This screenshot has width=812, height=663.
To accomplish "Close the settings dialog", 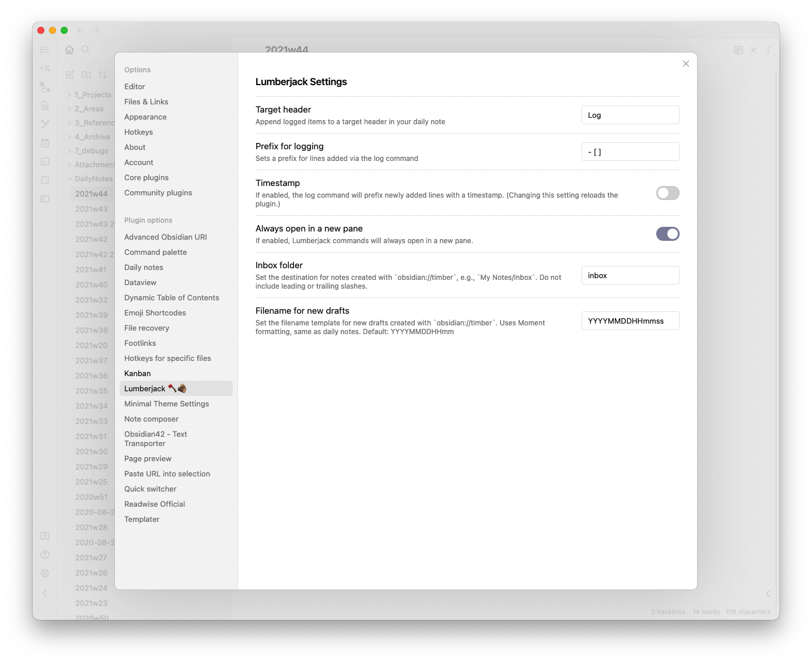I will [x=686, y=64].
